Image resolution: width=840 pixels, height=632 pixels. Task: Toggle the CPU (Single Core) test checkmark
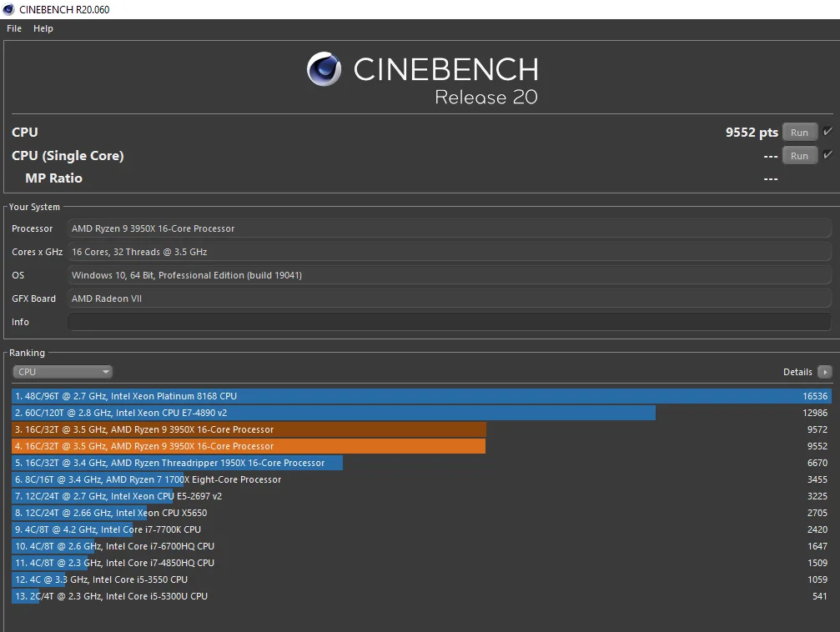pyautogui.click(x=827, y=155)
